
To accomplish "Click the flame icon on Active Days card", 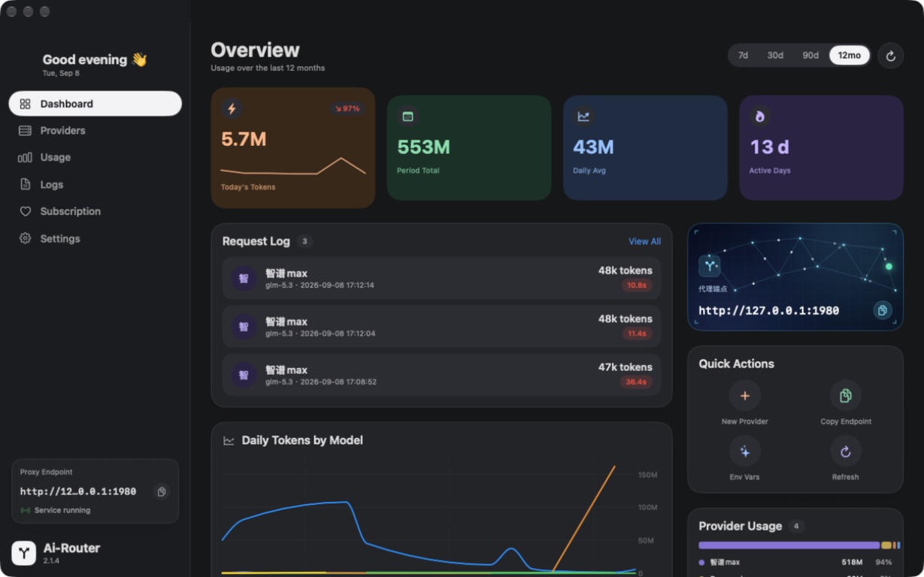I will coord(759,116).
